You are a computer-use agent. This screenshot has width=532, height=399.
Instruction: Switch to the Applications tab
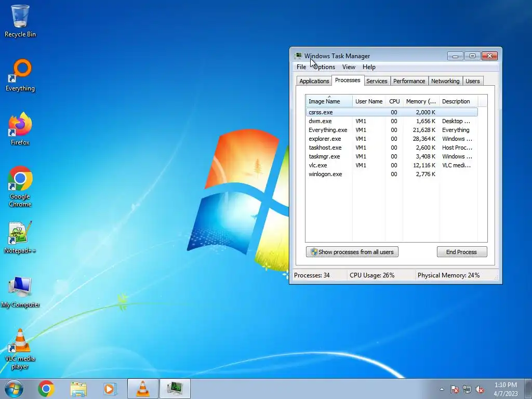click(x=314, y=81)
